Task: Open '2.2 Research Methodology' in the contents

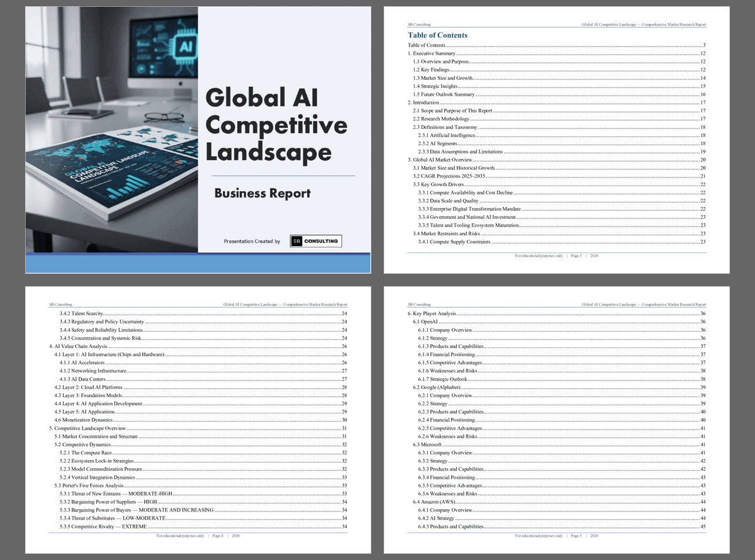Action: pos(441,119)
